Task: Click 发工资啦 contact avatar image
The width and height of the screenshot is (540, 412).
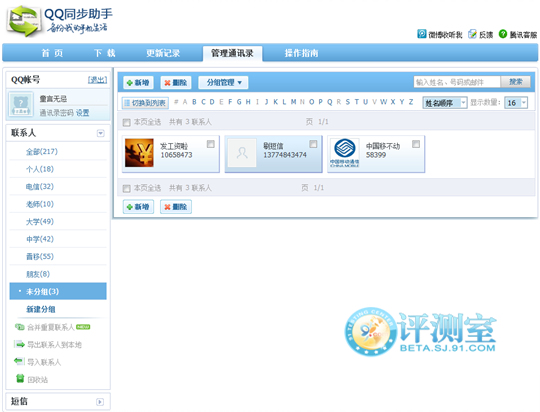Action: [139, 153]
